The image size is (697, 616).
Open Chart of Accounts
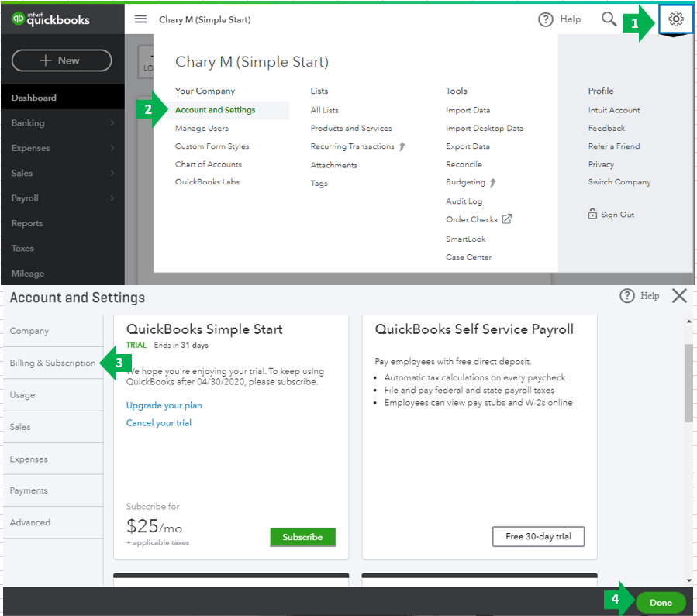click(x=209, y=164)
